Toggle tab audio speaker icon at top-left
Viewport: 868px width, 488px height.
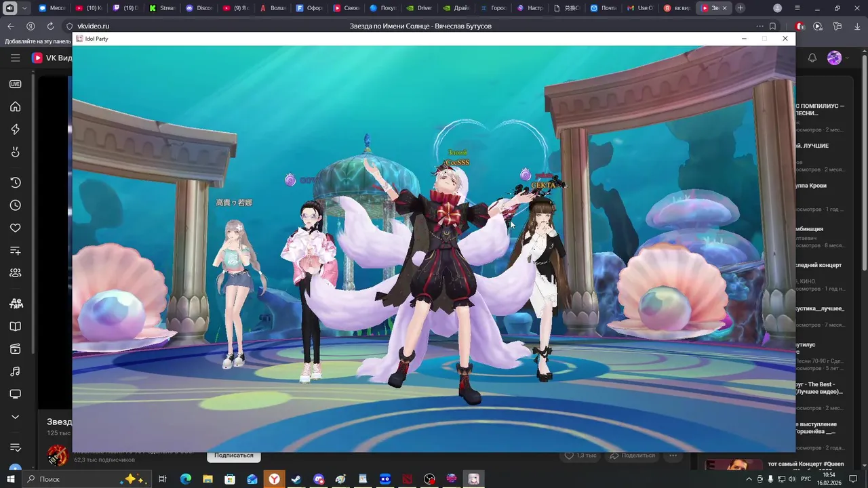(x=9, y=8)
